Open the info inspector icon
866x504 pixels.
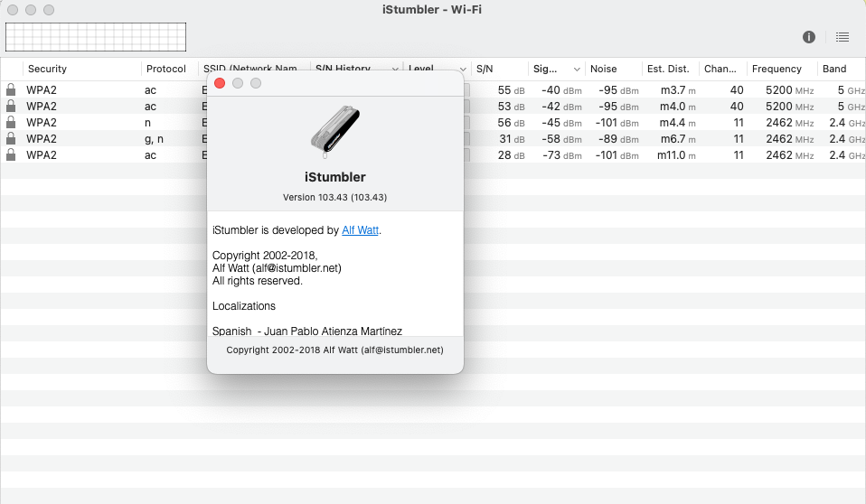click(x=808, y=37)
